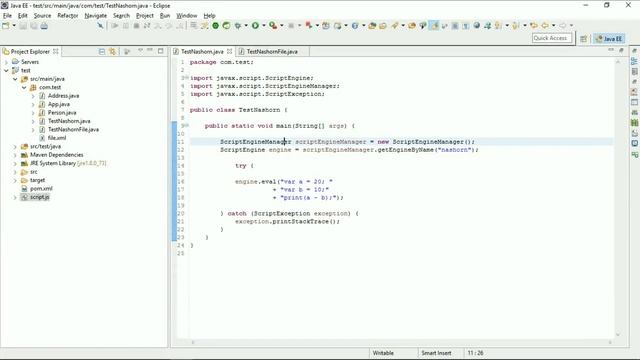Open the Back history dropdown arrow
Image resolution: width=640 pixels, height=360 pixels.
coord(553,26)
